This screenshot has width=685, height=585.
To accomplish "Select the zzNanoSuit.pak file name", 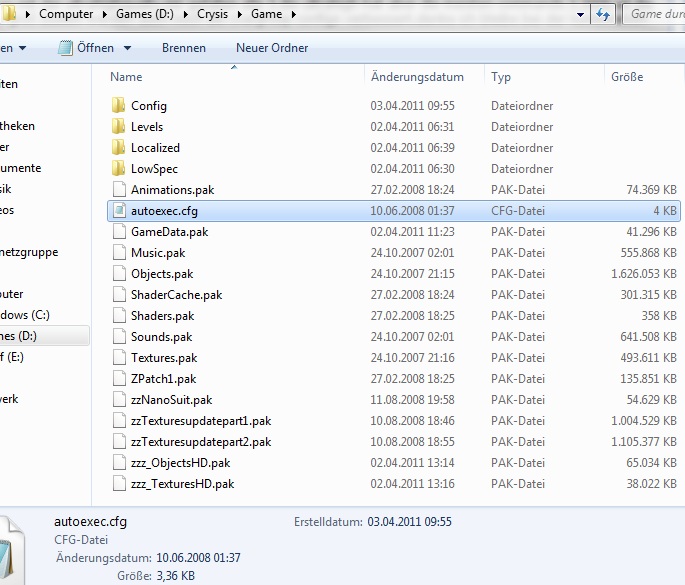I will click(172, 400).
